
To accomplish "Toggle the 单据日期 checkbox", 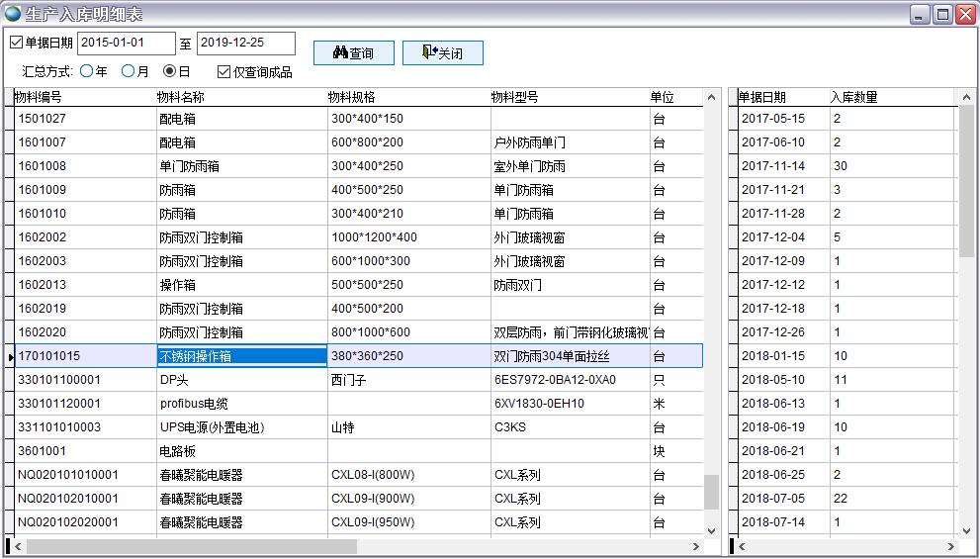I will (16, 43).
